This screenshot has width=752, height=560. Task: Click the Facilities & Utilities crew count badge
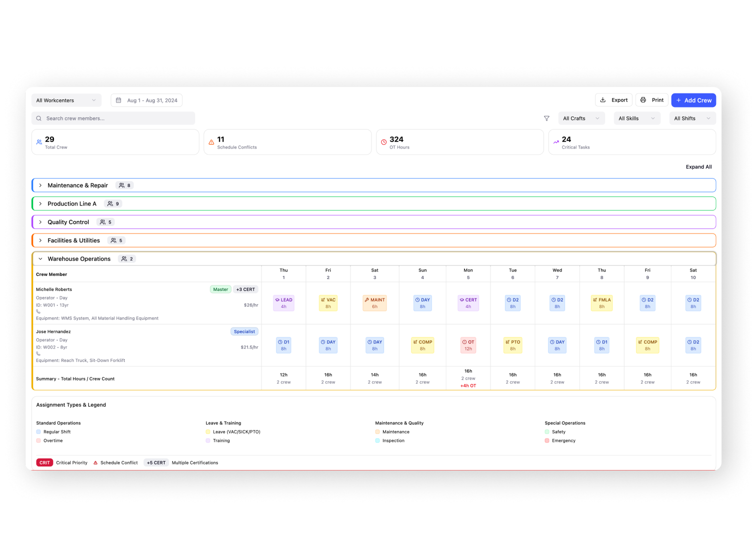[116, 240]
